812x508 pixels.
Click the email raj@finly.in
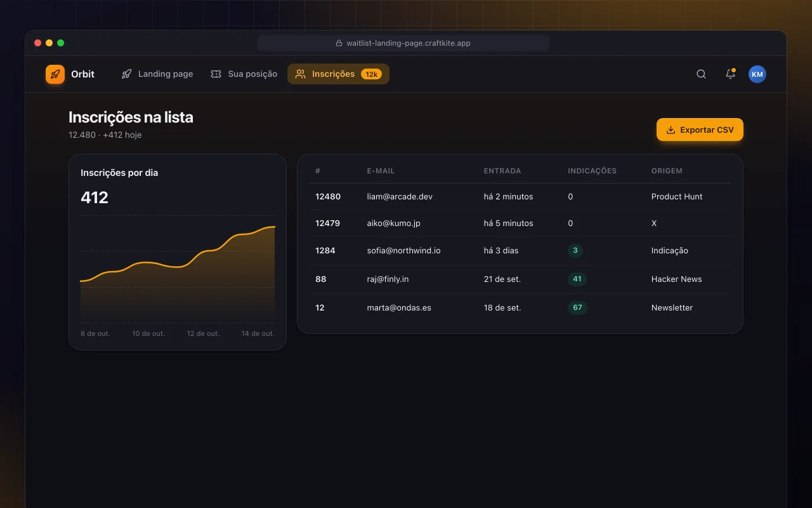(x=388, y=279)
